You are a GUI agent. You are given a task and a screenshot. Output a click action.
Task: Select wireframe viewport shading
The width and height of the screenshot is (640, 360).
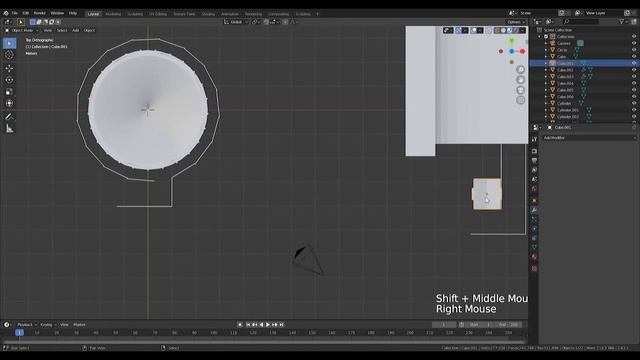tap(497, 30)
